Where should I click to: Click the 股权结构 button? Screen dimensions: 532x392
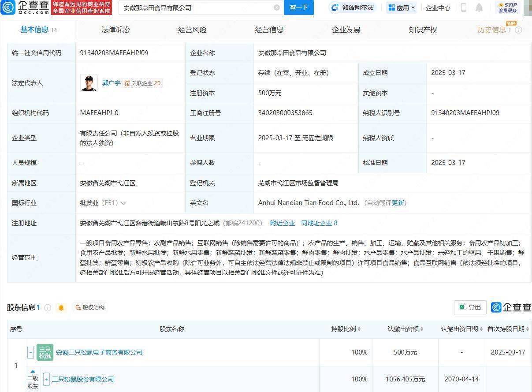(90, 308)
